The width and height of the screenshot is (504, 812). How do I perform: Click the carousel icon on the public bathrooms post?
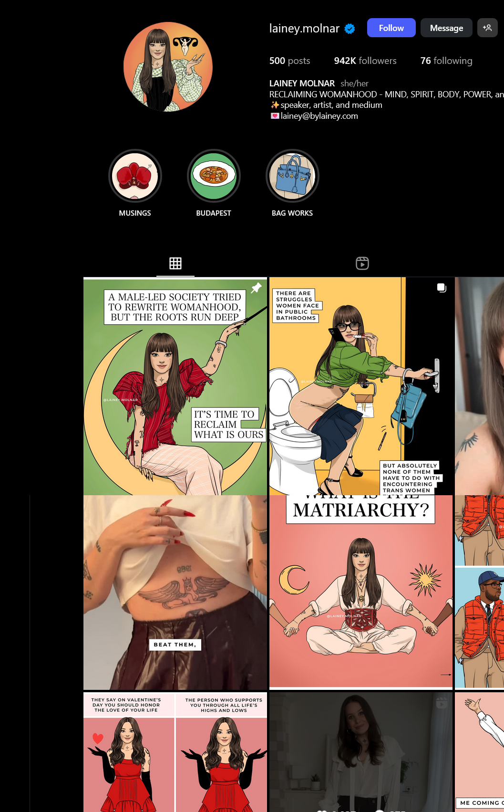coord(442,288)
